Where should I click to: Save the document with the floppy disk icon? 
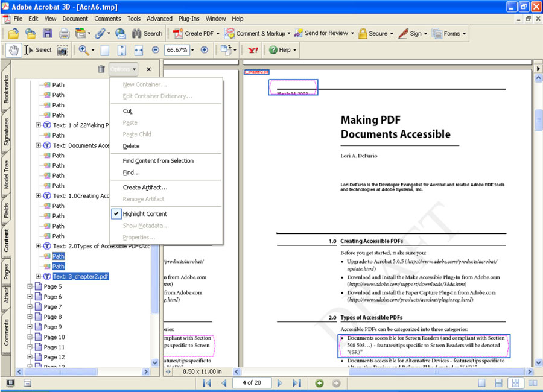pyautogui.click(x=48, y=34)
